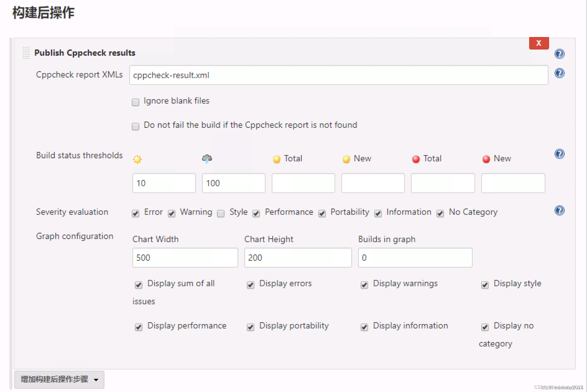Focus the Chart Height field

click(298, 258)
